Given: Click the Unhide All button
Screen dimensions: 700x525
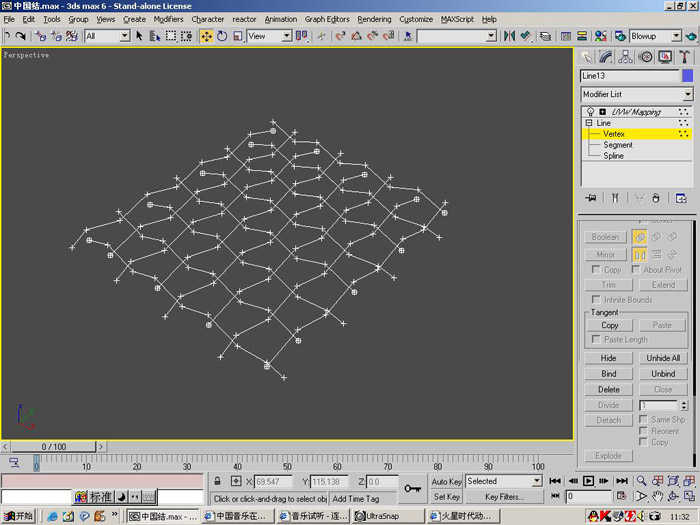Looking at the screenshot, I should click(663, 358).
